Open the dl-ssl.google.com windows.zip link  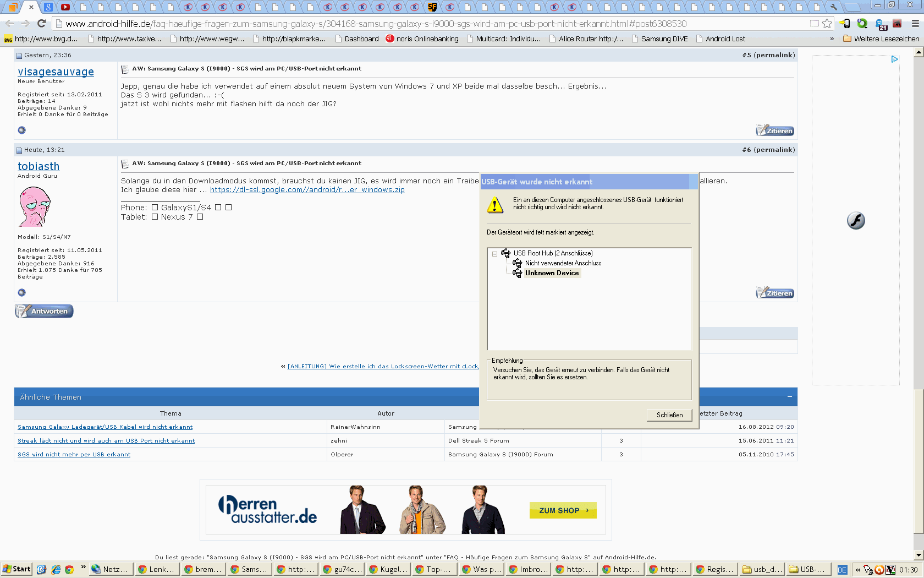(307, 189)
